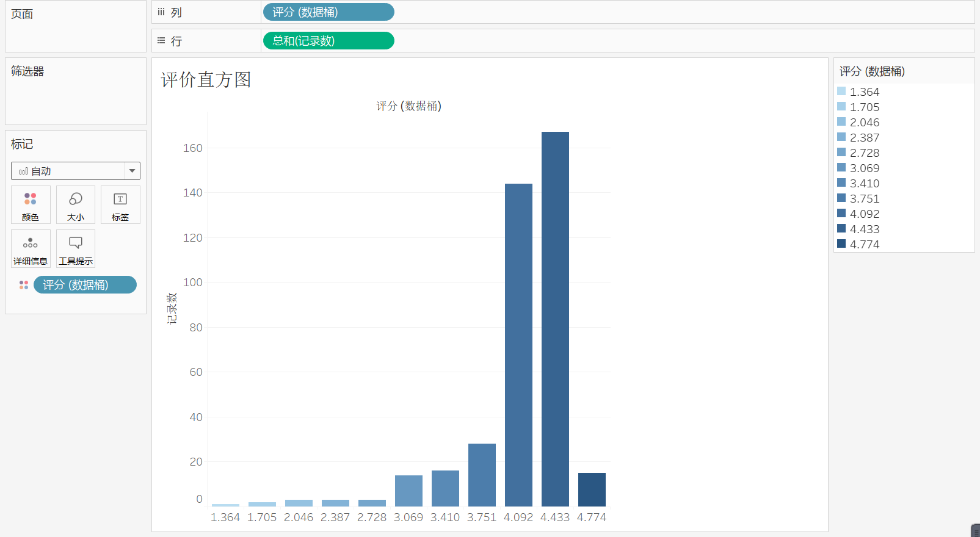Click legend swatch for 3.410
The height and width of the screenshot is (537, 980).
[x=841, y=182]
